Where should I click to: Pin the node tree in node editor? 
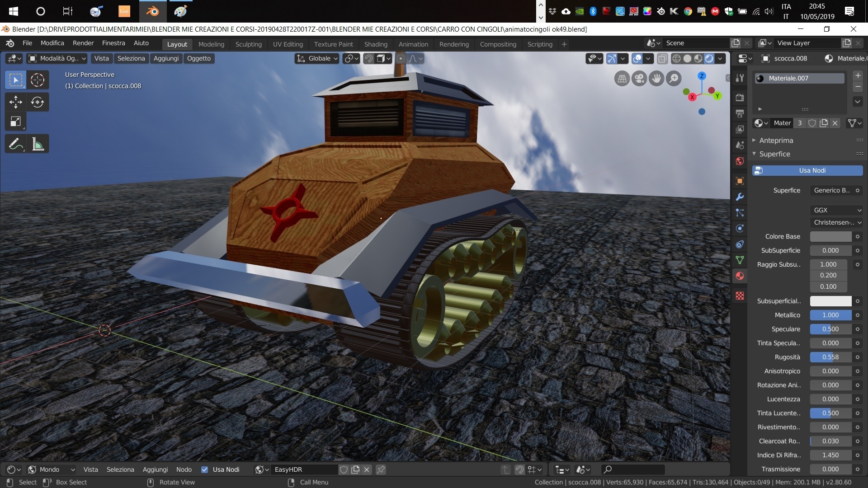pyautogui.click(x=381, y=469)
